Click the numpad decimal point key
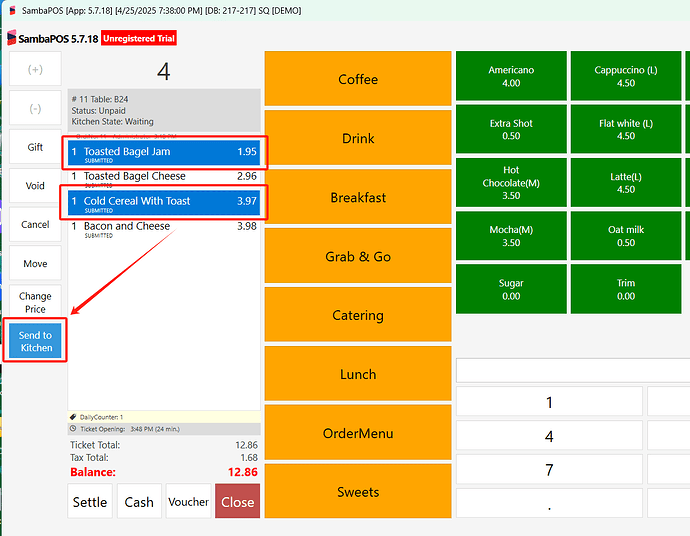 coord(549,503)
